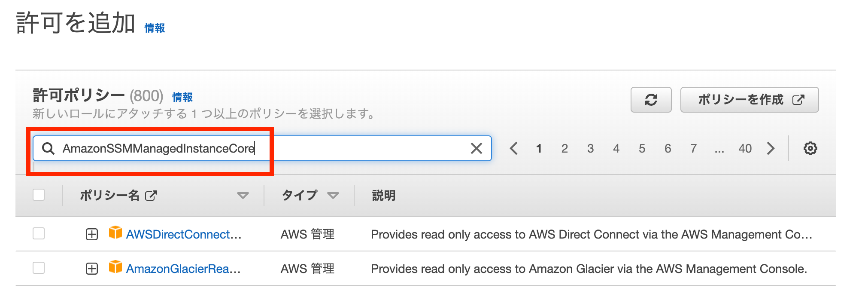Click the magnifier icon in the search box
868x294 pixels.
[x=49, y=148]
